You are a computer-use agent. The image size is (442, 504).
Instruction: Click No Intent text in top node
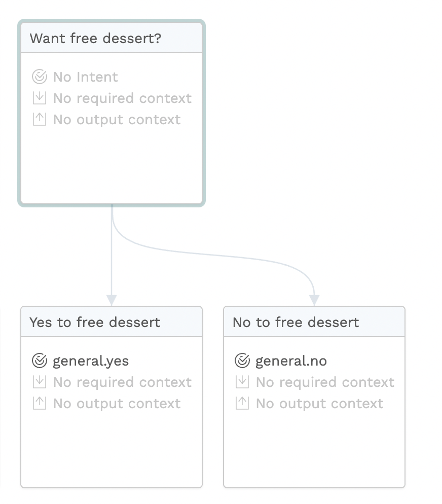86,77
